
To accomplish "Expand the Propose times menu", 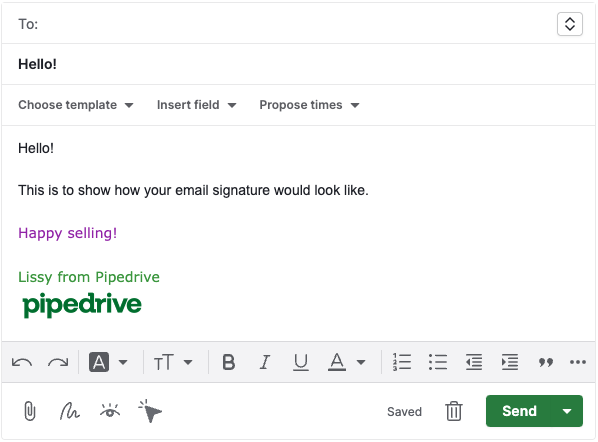I will click(x=309, y=105).
